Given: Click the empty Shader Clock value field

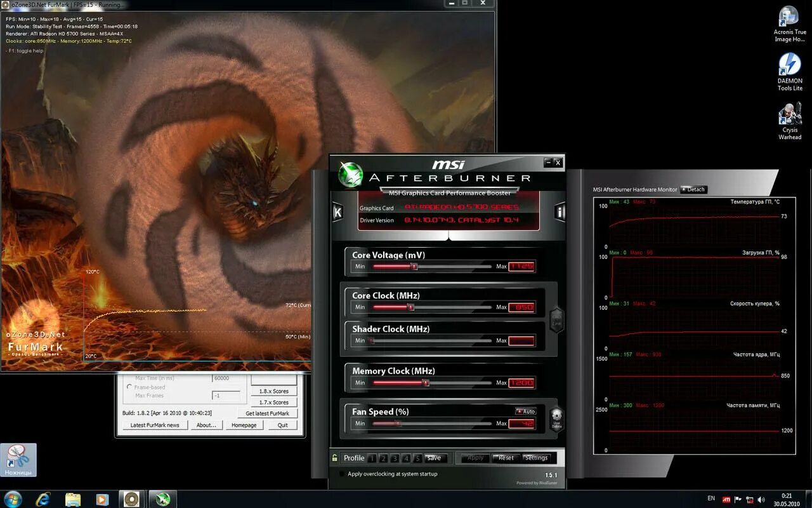Looking at the screenshot, I should [x=521, y=341].
